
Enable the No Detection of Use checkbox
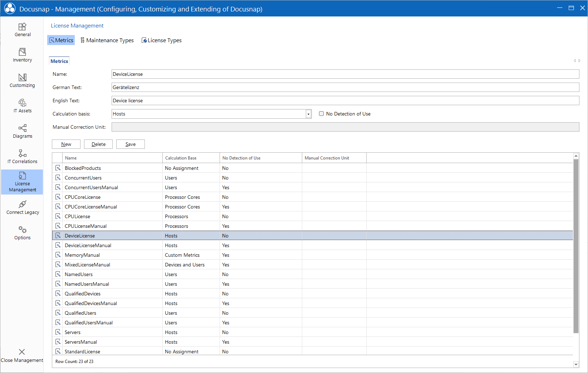(321, 114)
